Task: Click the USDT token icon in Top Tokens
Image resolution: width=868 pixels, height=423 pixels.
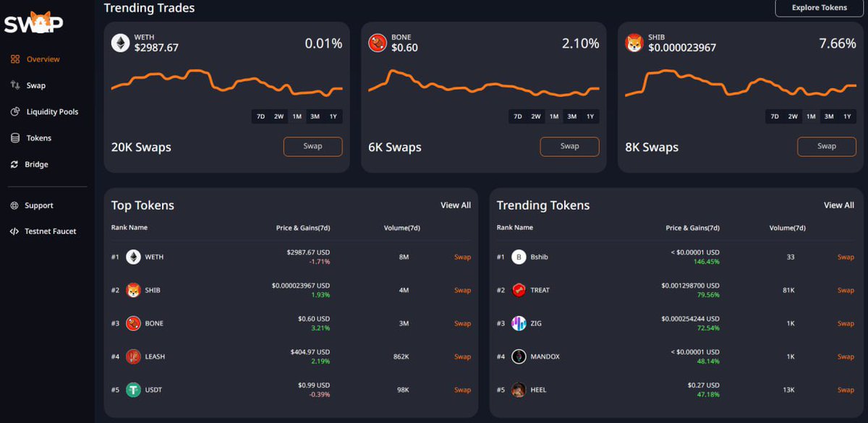Action: coord(133,390)
